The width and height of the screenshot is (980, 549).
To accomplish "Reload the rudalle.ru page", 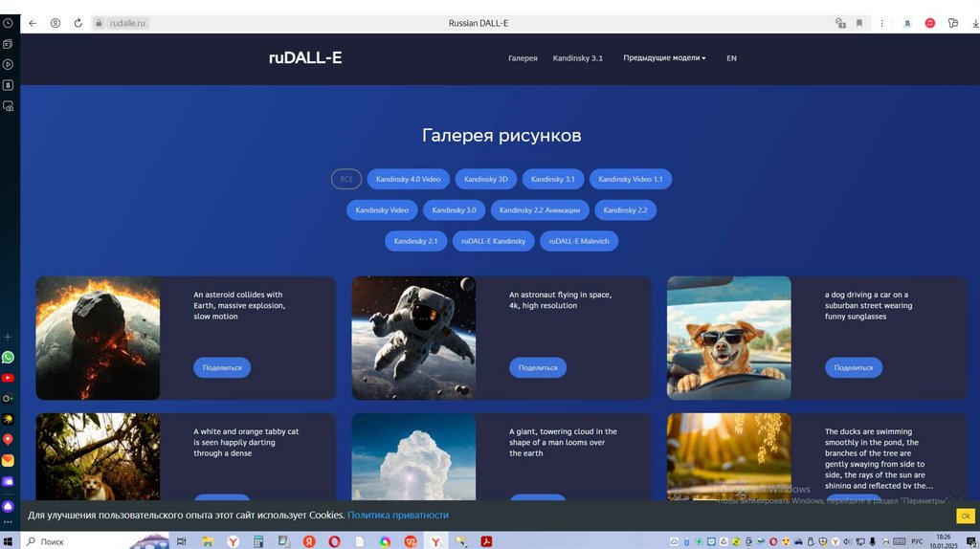I will [78, 23].
